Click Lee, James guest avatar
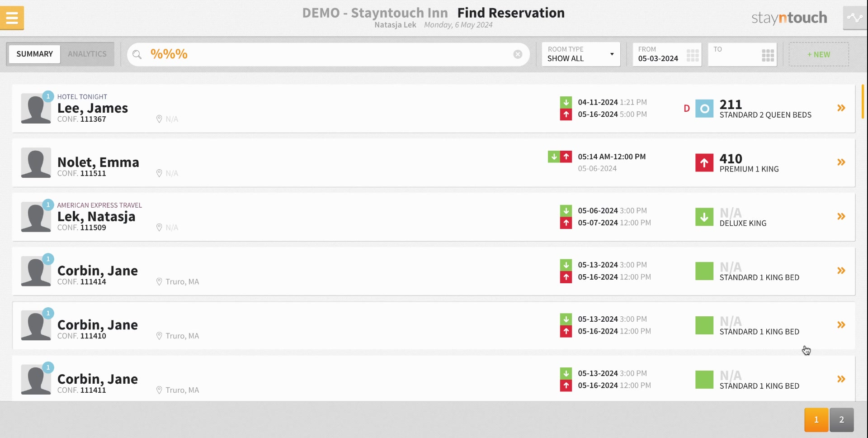 pyautogui.click(x=36, y=109)
